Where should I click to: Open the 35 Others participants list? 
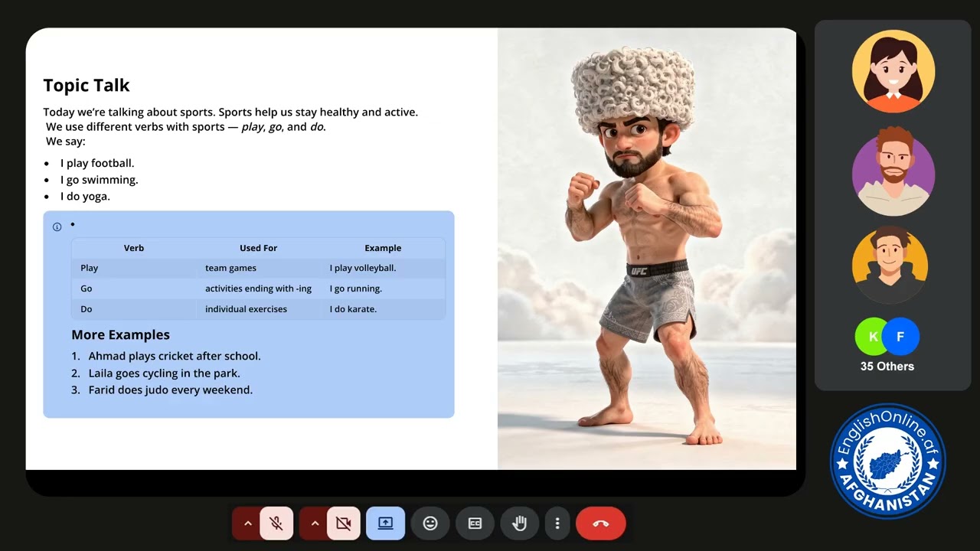tap(887, 366)
